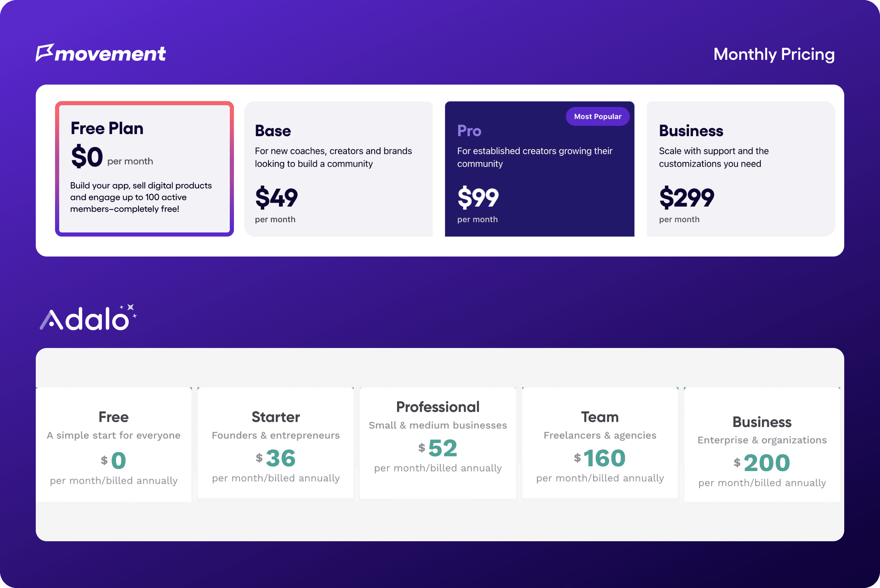This screenshot has width=880, height=588.
Task: Click the $160 Team price
Action: (x=600, y=458)
